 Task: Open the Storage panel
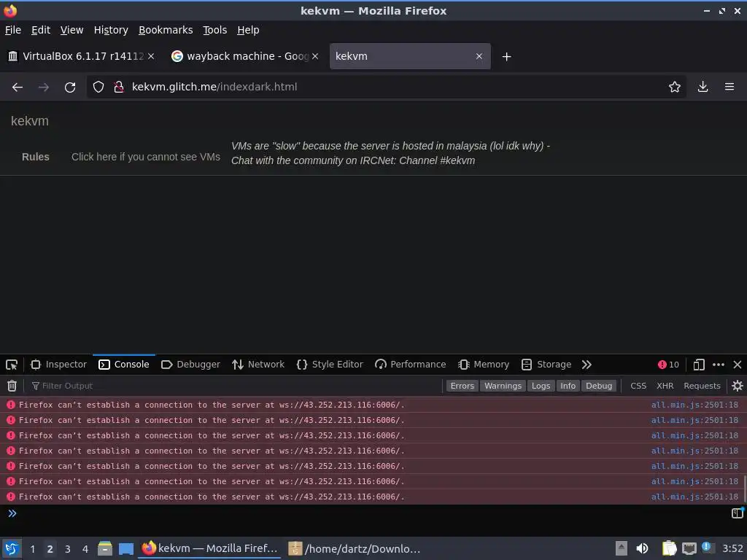546,365
